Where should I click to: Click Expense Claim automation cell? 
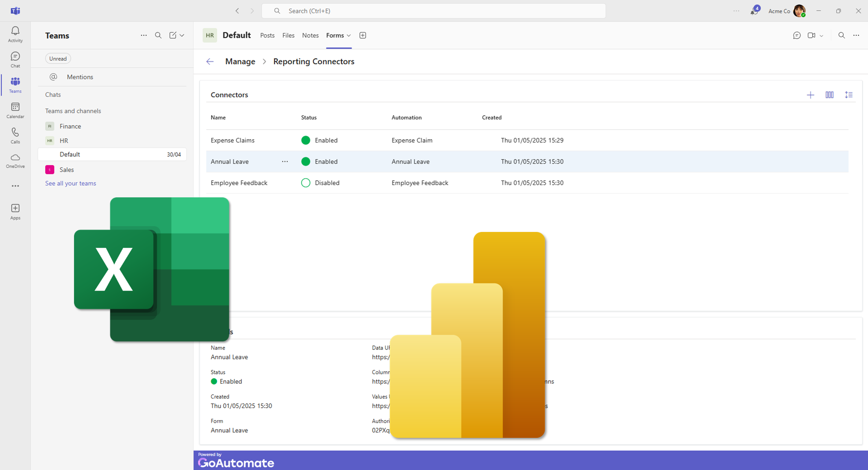click(x=412, y=140)
